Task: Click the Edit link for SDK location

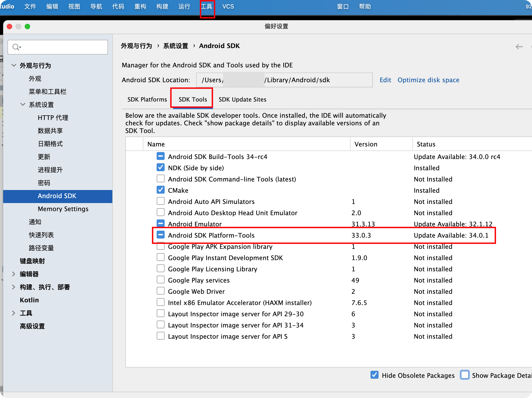Action: (385, 80)
